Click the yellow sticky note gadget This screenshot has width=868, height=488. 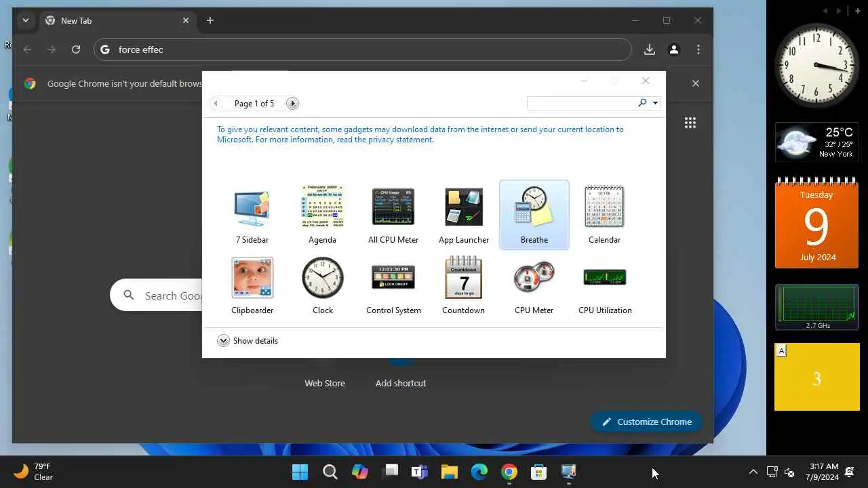(816, 377)
